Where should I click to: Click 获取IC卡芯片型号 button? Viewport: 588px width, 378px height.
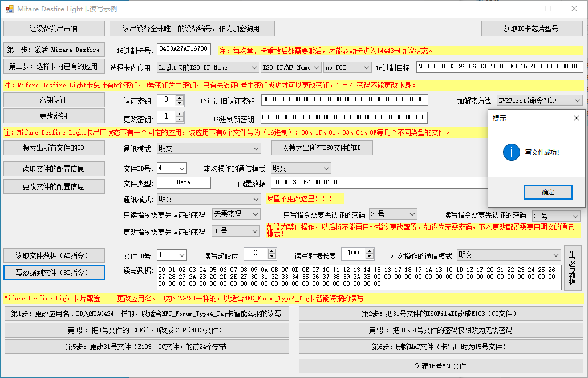tap(530, 29)
